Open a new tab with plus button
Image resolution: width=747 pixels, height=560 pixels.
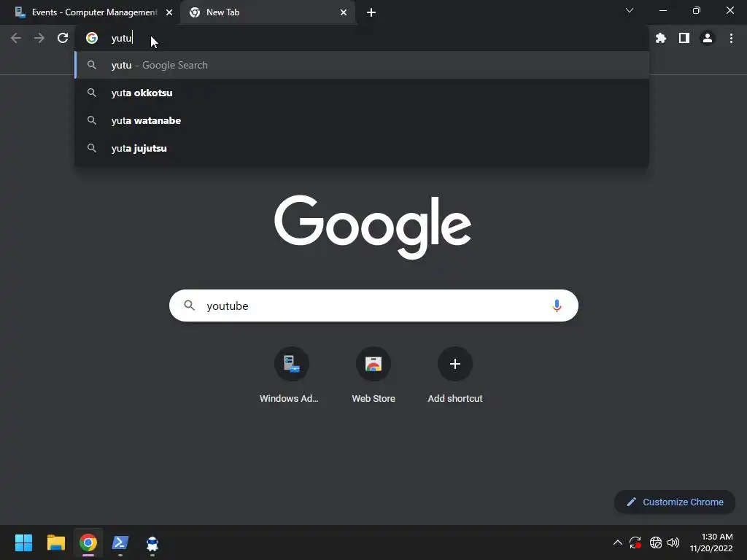click(x=371, y=12)
